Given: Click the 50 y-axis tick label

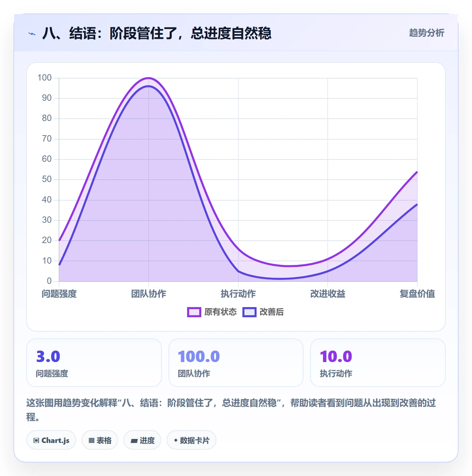Looking at the screenshot, I should click(x=47, y=179).
